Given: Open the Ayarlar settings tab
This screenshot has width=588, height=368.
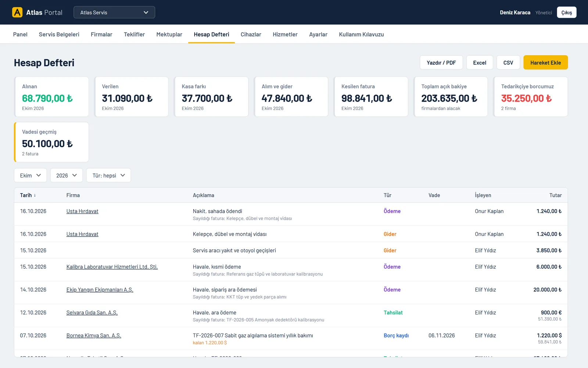Looking at the screenshot, I should point(318,34).
